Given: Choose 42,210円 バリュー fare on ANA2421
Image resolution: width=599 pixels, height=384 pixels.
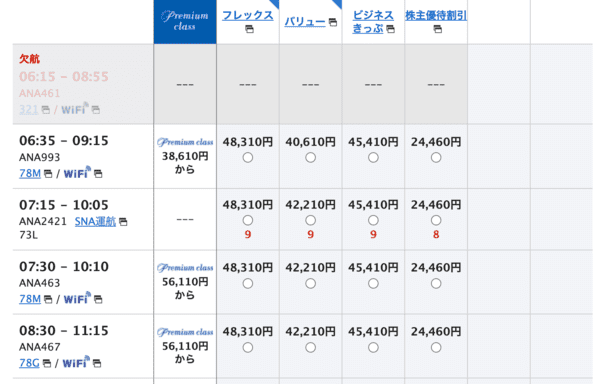Looking at the screenshot, I should pyautogui.click(x=310, y=220).
